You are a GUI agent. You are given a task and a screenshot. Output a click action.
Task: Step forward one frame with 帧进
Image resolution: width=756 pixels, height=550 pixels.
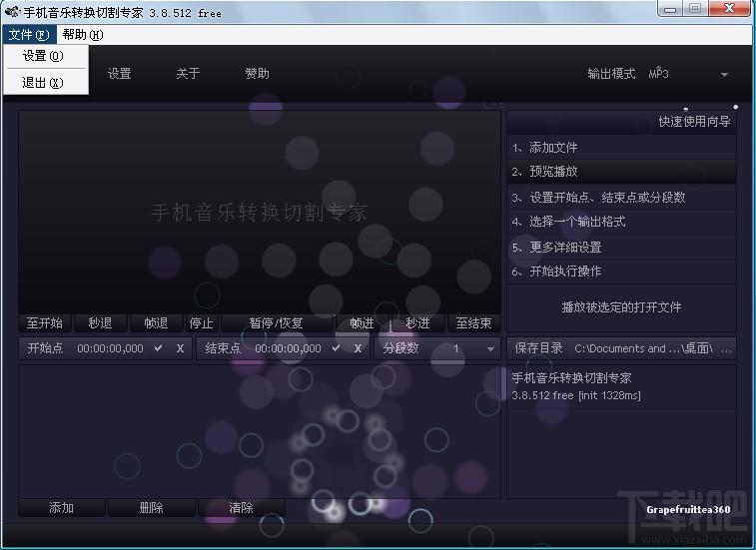pyautogui.click(x=362, y=323)
